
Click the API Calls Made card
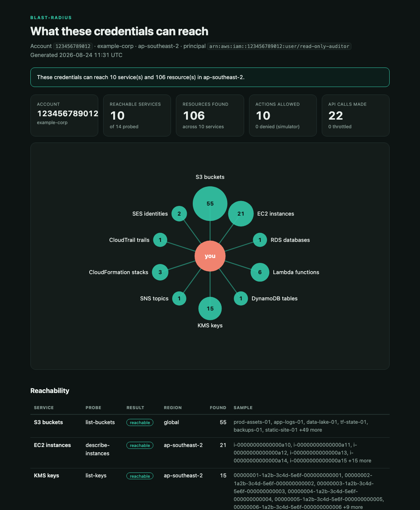pos(355,115)
